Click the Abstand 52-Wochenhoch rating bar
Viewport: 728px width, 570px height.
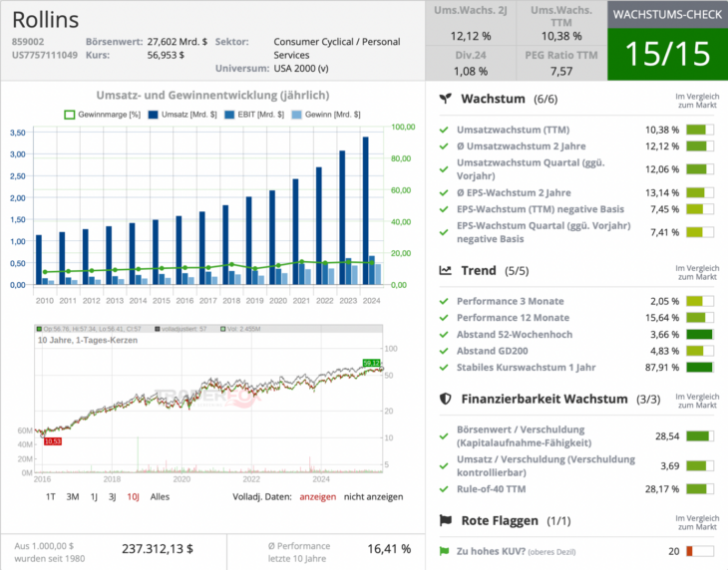pyautogui.click(x=699, y=334)
